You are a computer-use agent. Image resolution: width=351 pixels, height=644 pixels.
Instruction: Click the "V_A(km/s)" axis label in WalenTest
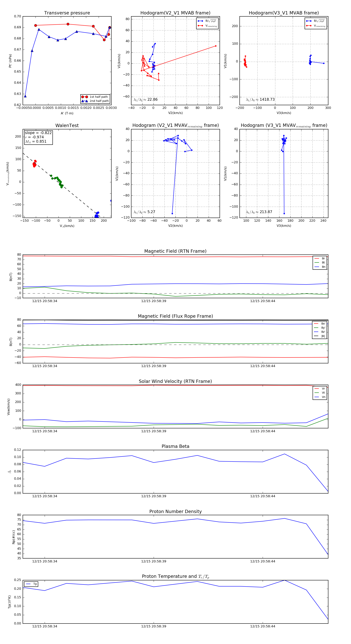(x=67, y=226)
